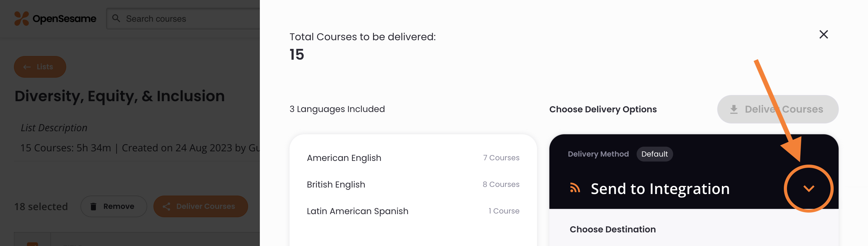Image resolution: width=868 pixels, height=246 pixels.
Task: Click the Default badge label
Action: [654, 154]
